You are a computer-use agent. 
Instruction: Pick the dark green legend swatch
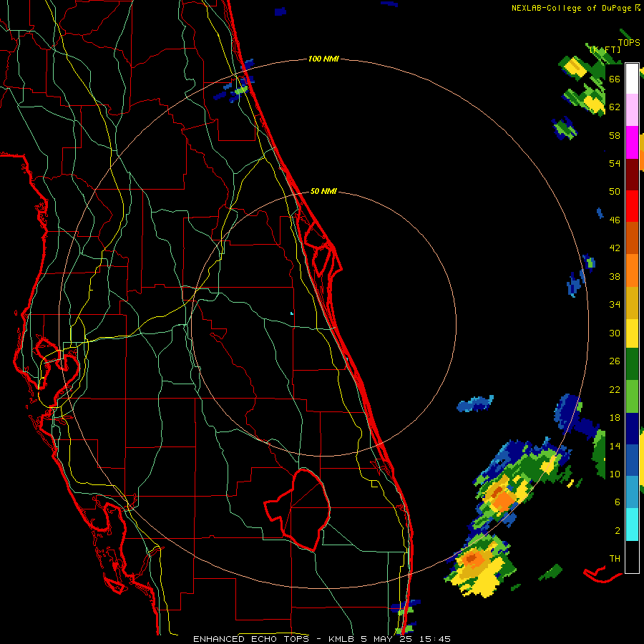pos(632,364)
